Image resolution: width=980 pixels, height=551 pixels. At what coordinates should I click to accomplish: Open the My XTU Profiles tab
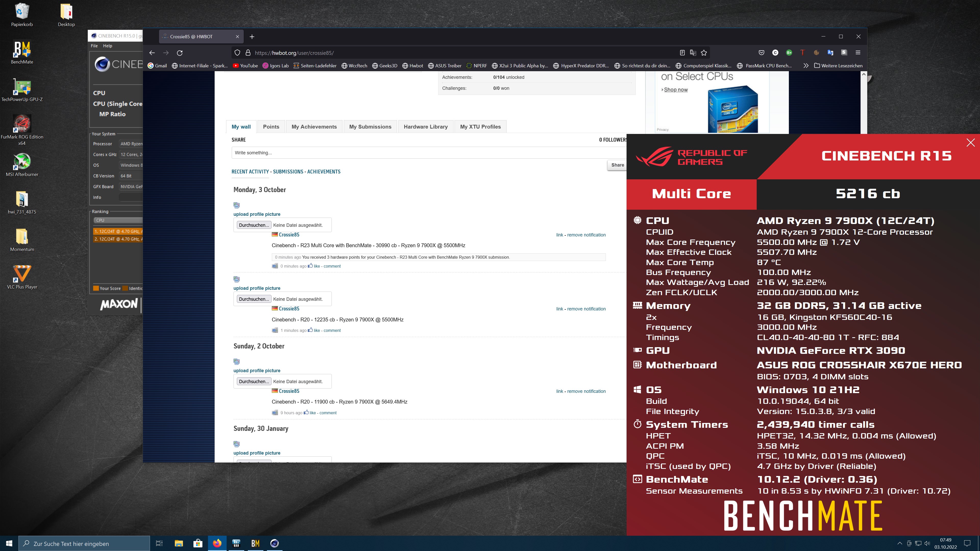point(481,127)
